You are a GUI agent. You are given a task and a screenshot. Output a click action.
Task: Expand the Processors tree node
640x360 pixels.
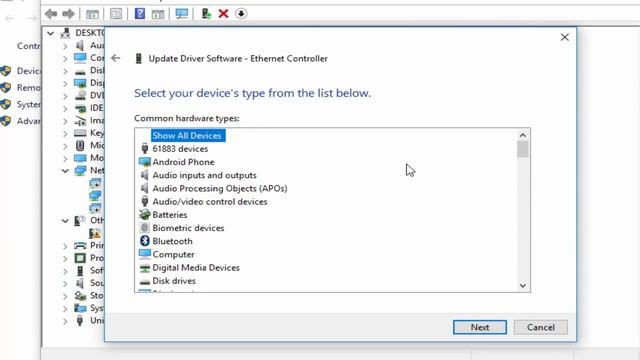click(x=65, y=258)
